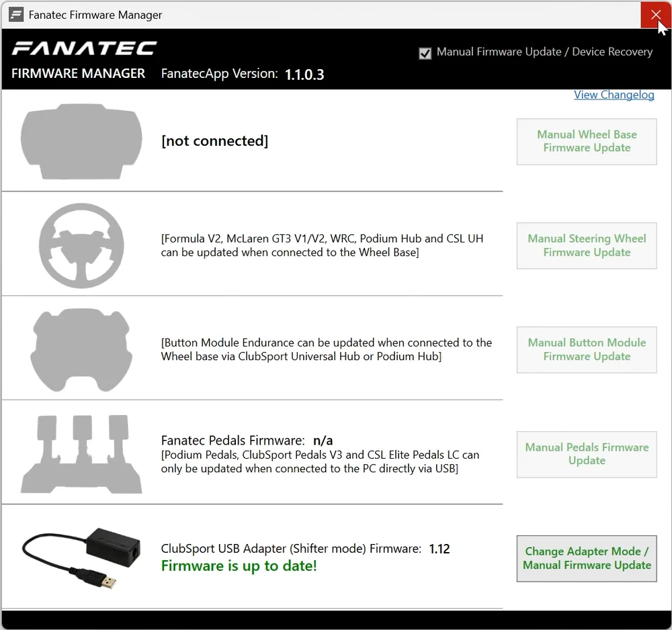672x630 pixels.
Task: Click the Fanatec Pedals Firmware n/a label
Action: point(247,441)
